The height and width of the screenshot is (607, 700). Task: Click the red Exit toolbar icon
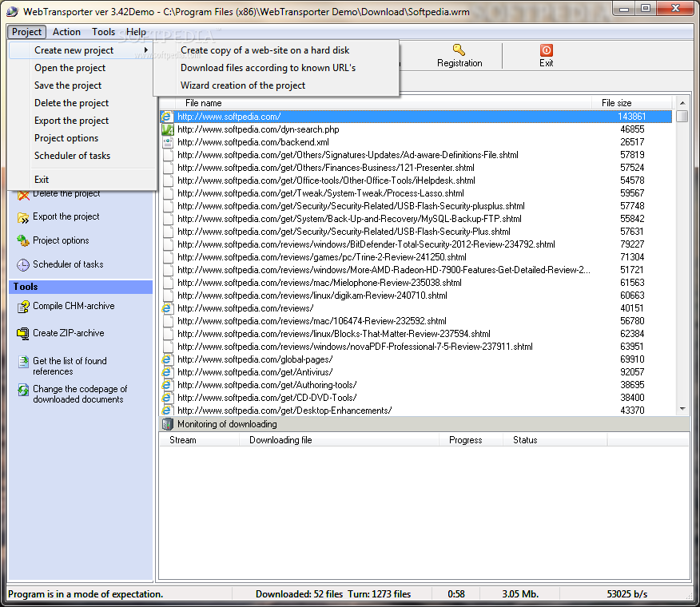[546, 50]
